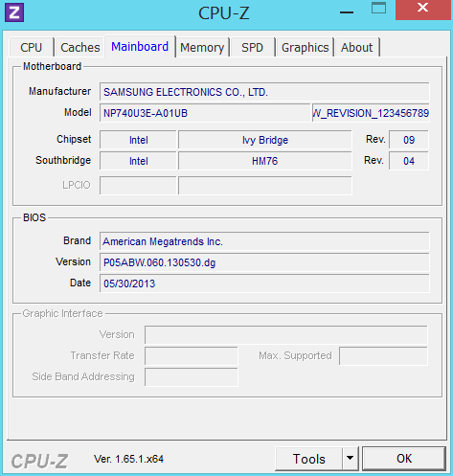Screen dimensions: 453x476
Task: Minimize the CPU-Z window
Action: click(x=347, y=11)
